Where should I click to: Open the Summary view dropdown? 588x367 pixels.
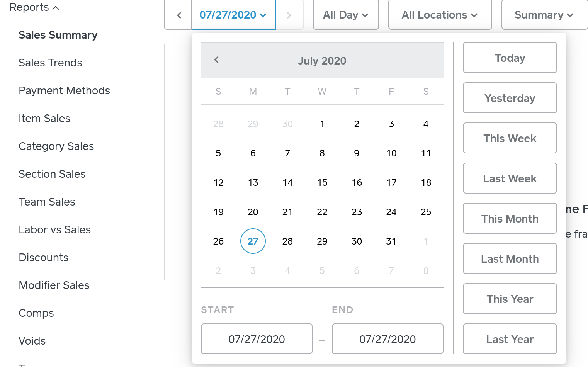pyautogui.click(x=544, y=15)
